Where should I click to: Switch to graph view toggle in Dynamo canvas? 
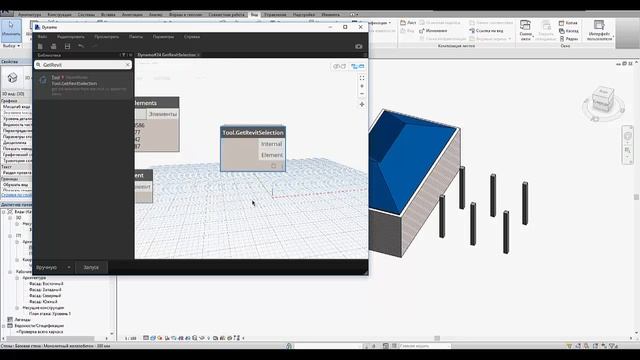coord(358,66)
